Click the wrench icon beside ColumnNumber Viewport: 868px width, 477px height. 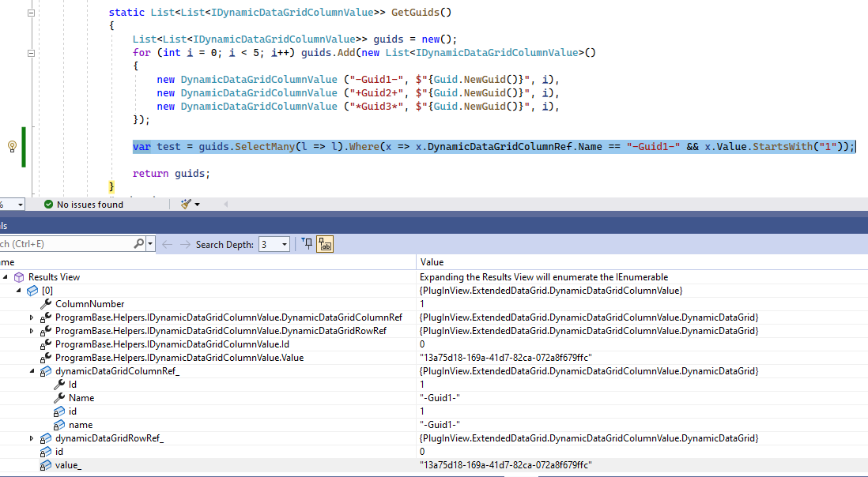pyautogui.click(x=47, y=303)
